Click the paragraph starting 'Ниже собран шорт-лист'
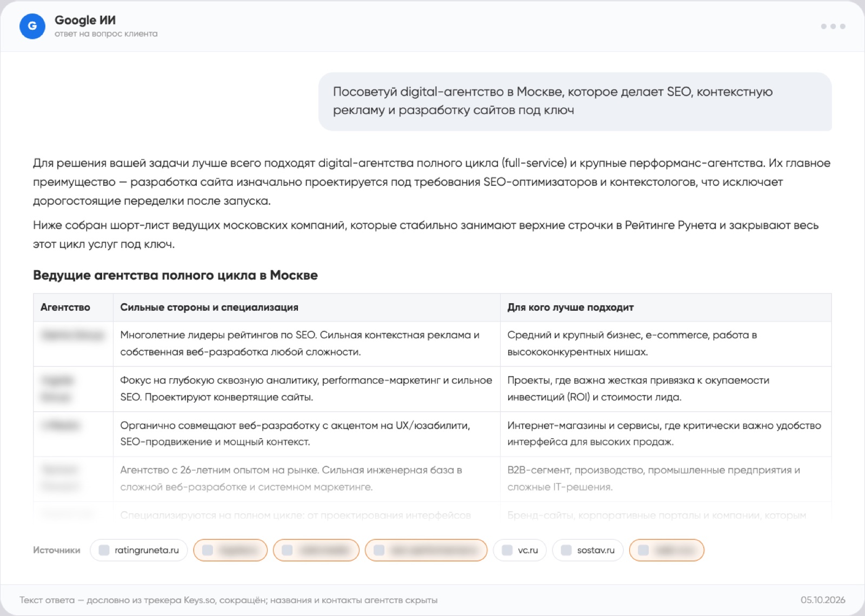Image resolution: width=865 pixels, height=616 pixels. pyautogui.click(x=426, y=235)
